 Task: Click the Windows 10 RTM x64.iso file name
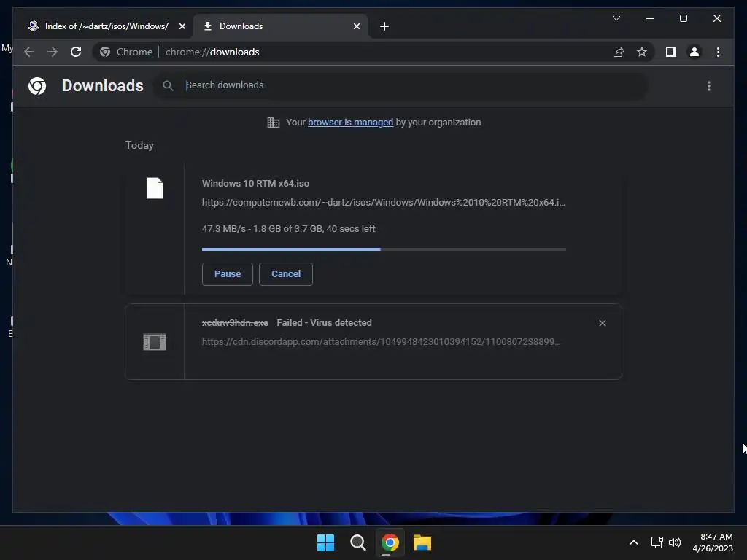(x=255, y=183)
